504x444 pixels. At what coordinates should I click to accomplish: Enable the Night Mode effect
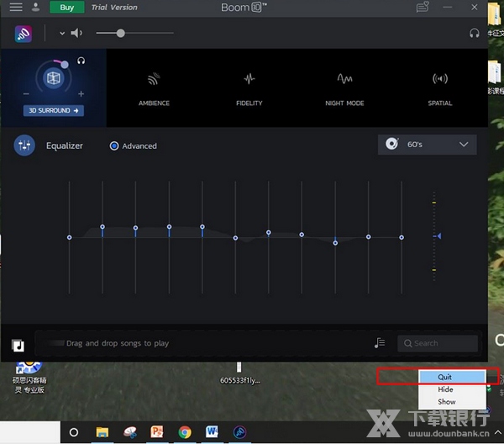point(344,88)
